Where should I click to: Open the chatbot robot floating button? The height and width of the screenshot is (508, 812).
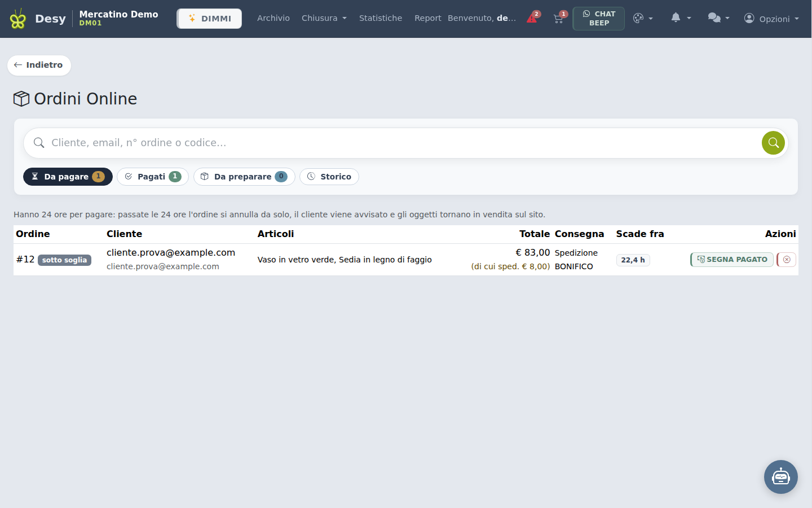tap(781, 477)
